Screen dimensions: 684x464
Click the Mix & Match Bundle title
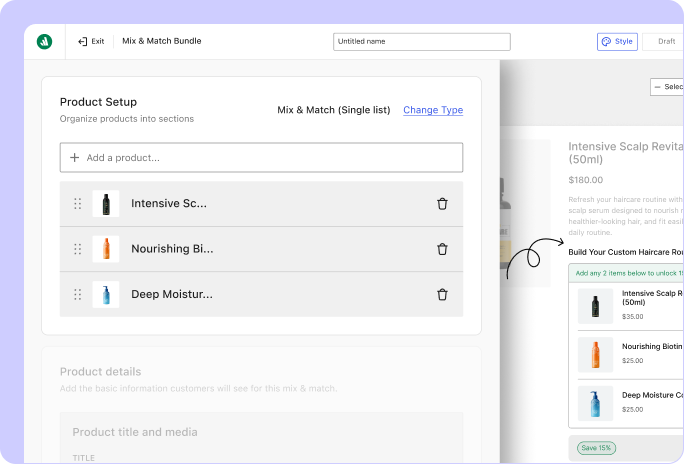point(162,41)
